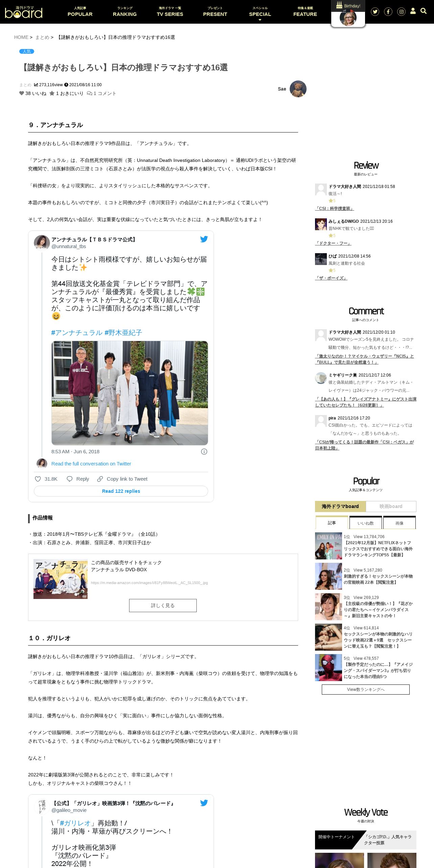
Task: Open rank 5 Spider-Man thumbnail
Action: click(329, 668)
